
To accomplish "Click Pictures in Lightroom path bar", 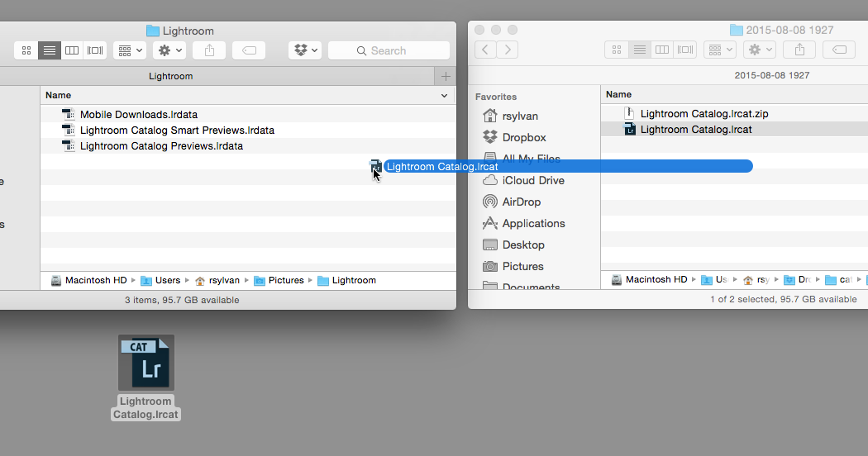I will tap(279, 280).
